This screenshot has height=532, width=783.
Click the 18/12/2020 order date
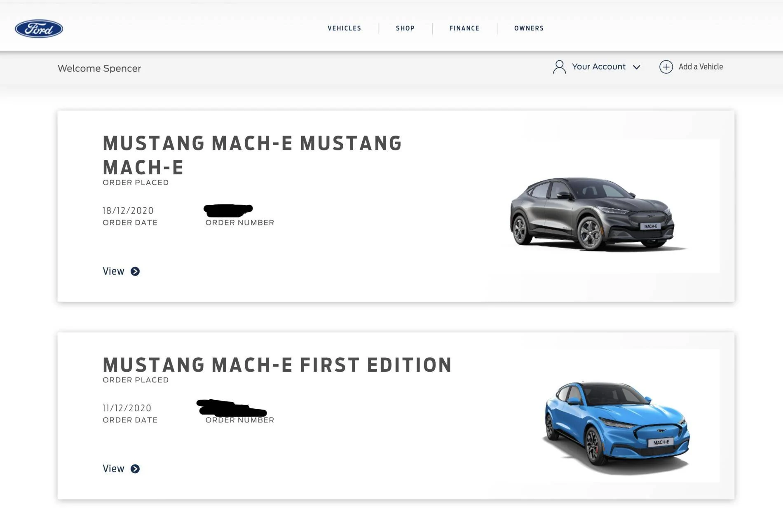128,211
